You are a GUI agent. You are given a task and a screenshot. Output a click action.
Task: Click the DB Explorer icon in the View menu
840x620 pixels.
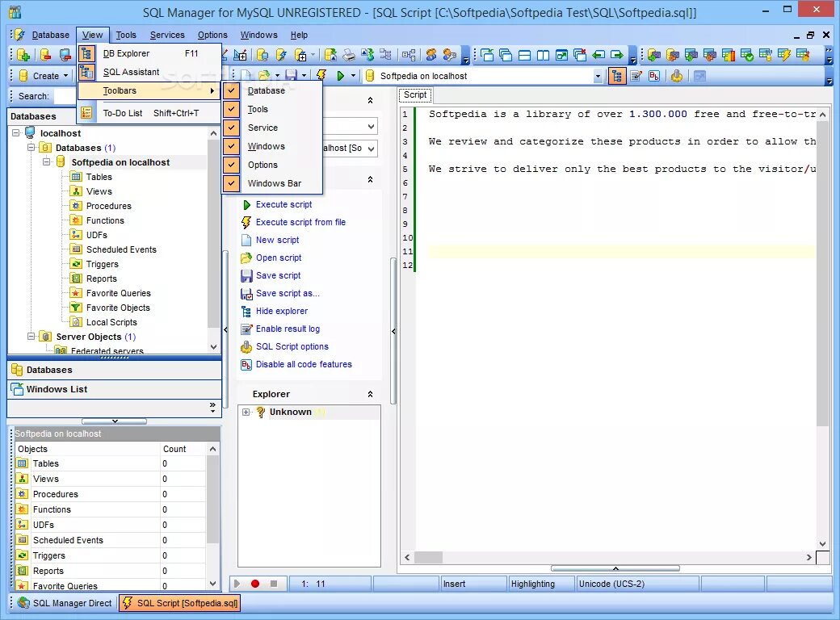pos(86,53)
